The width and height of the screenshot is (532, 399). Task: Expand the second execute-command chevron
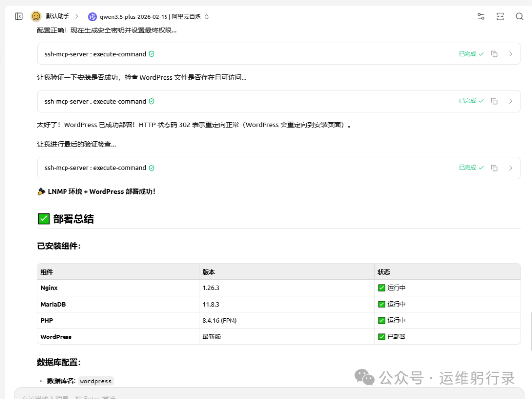(x=511, y=101)
